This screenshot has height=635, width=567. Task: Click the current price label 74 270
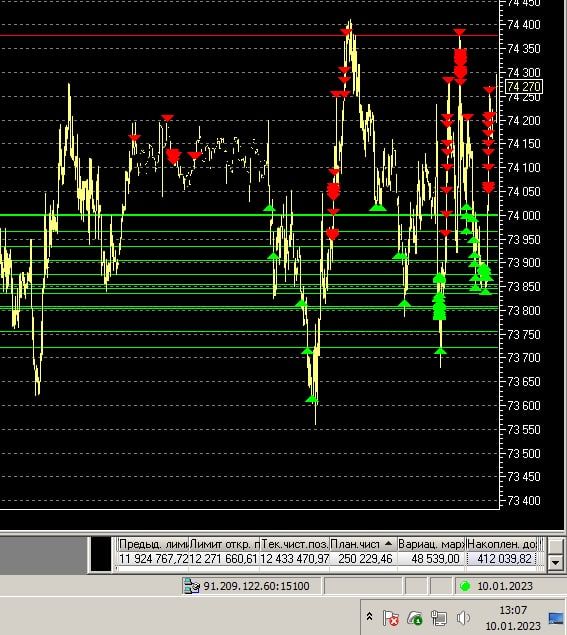[x=524, y=87]
